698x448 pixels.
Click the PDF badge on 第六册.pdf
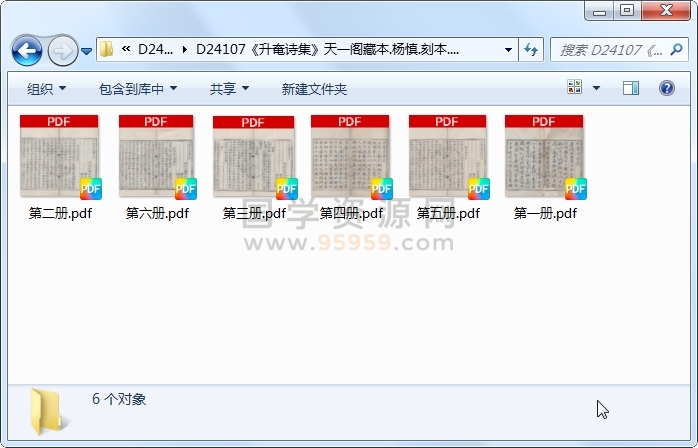(x=186, y=189)
